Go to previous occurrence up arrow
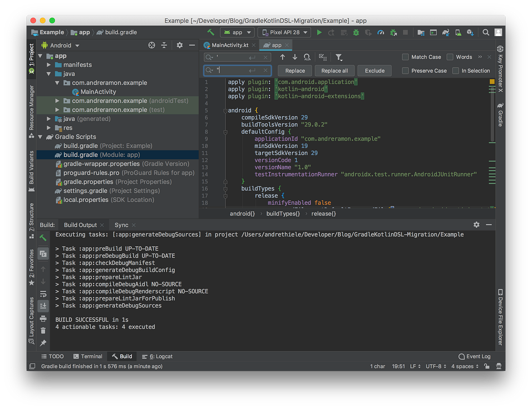The height and width of the screenshot is (409, 532). coord(283,57)
